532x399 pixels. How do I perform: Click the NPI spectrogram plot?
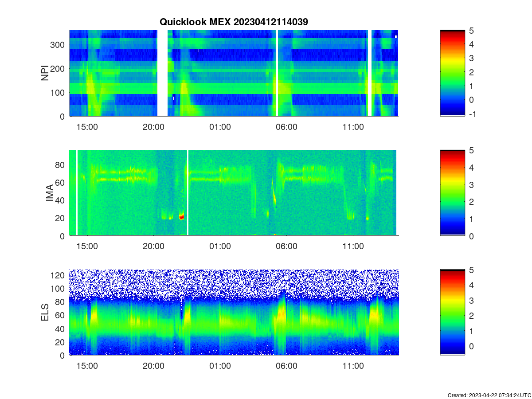tap(234, 73)
